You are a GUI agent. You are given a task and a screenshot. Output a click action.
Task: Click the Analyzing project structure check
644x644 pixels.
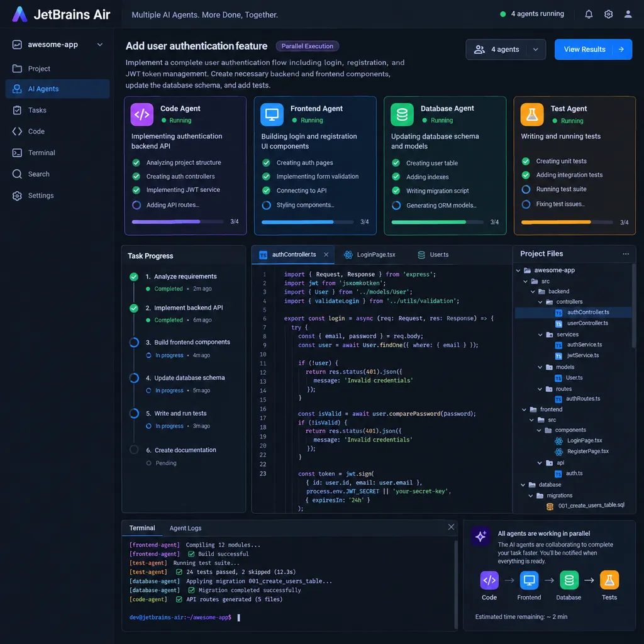tap(136, 163)
